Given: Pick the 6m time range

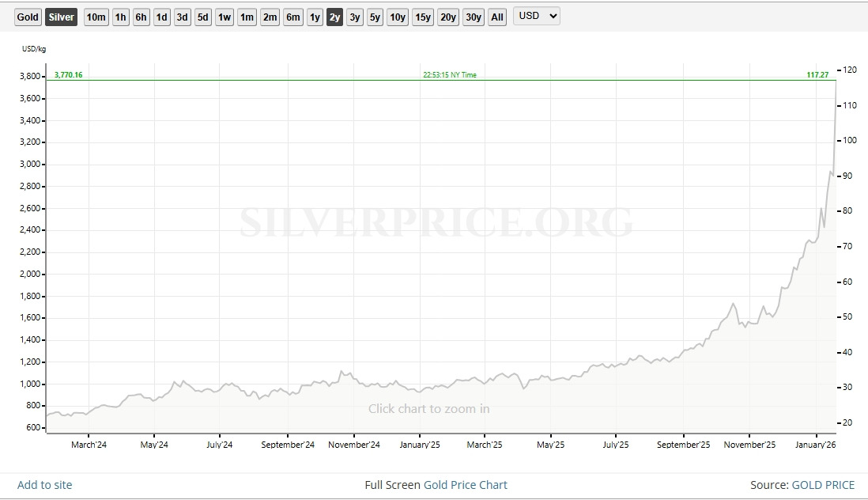Looking at the screenshot, I should [292, 17].
